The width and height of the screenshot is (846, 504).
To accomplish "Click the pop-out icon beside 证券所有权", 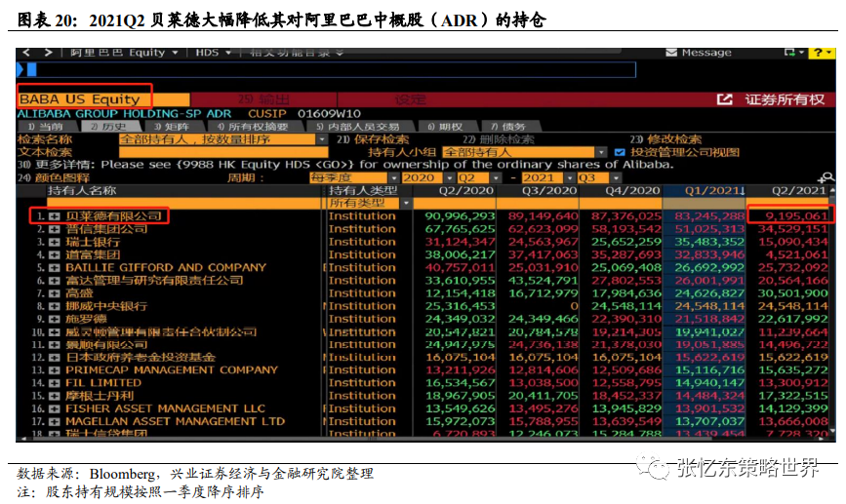I will point(724,99).
